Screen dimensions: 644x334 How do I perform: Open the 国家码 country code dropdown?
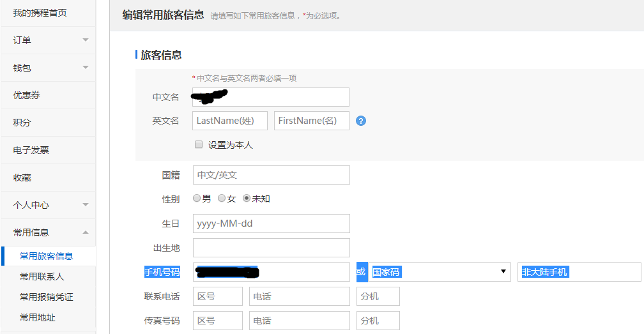tap(440, 272)
